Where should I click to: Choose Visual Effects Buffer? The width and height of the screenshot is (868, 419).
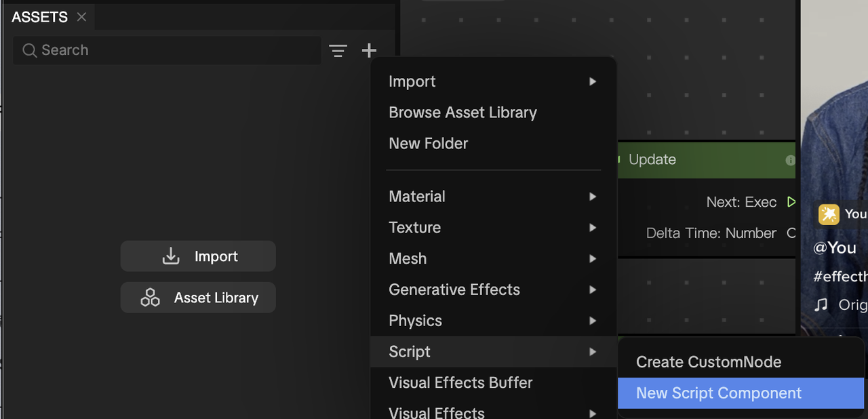pos(493,383)
